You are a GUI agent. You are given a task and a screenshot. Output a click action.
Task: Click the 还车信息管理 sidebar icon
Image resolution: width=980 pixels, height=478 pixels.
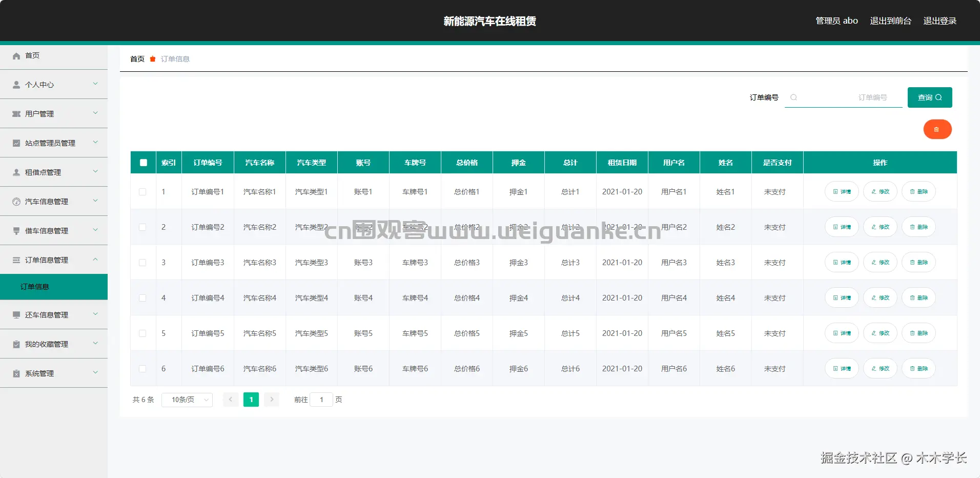(x=16, y=315)
